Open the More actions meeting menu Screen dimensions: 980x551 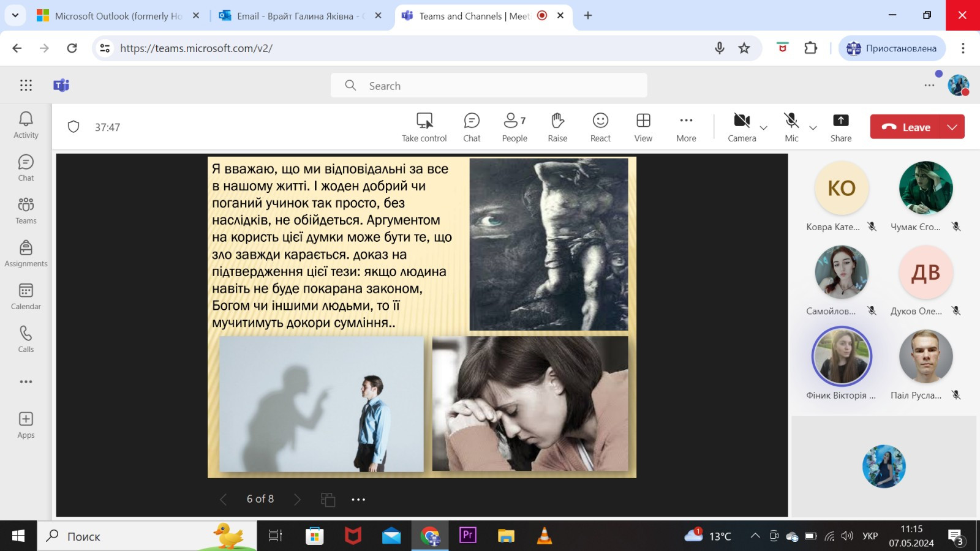(x=686, y=127)
